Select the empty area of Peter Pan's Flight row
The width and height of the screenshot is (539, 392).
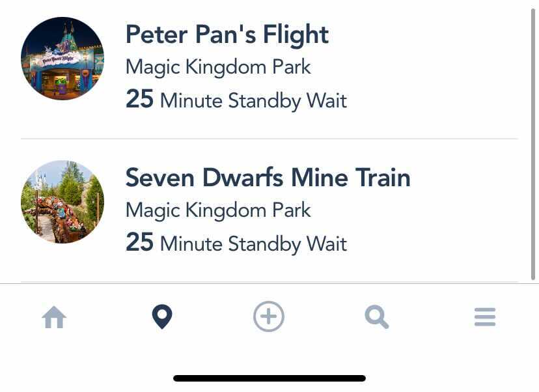[x=443, y=72]
